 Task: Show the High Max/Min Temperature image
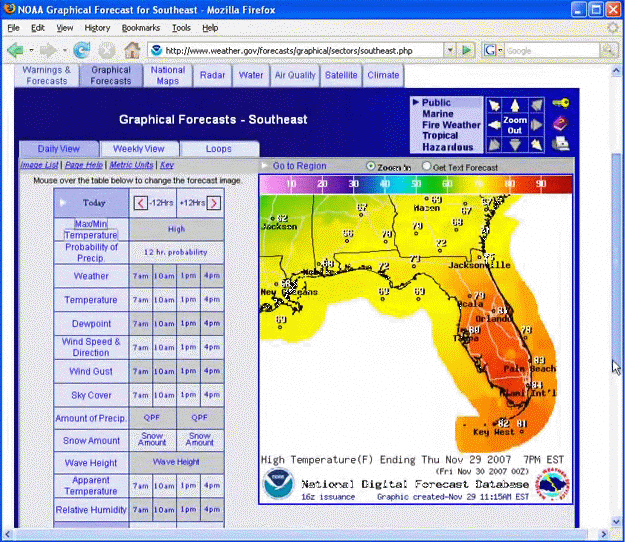(x=177, y=229)
